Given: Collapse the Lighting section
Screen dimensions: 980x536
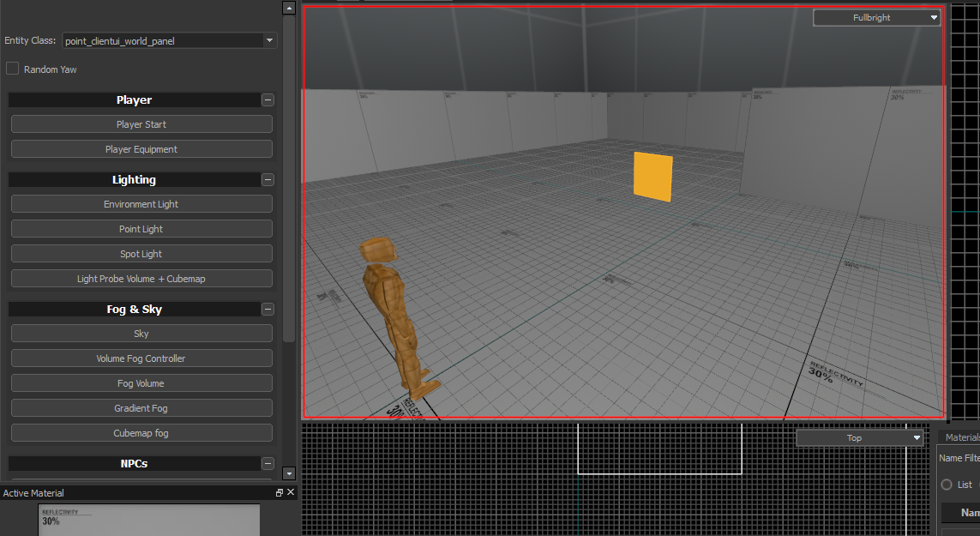Looking at the screenshot, I should coord(268,179).
